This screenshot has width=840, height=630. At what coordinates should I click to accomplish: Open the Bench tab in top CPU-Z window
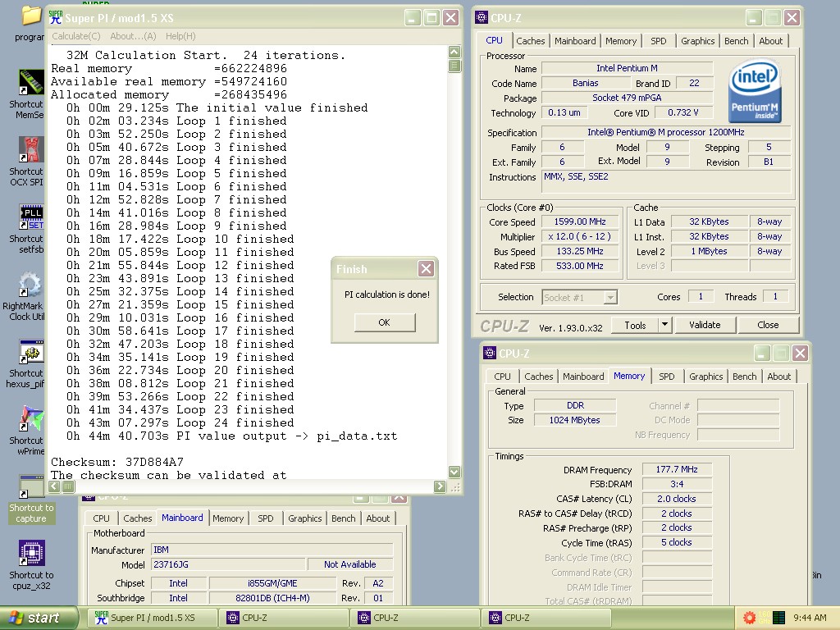point(736,41)
